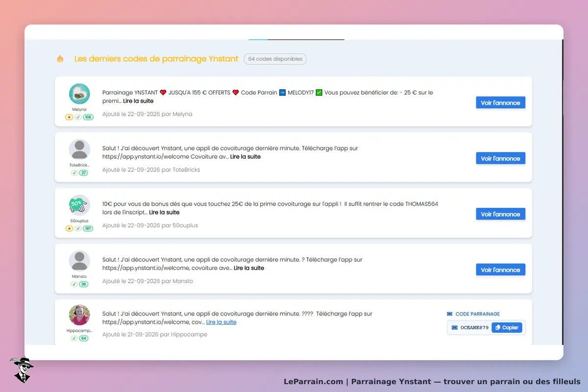The image size is (588, 392).
Task: Open Mansto's listing with Voir l'annonce
Action: click(x=500, y=270)
